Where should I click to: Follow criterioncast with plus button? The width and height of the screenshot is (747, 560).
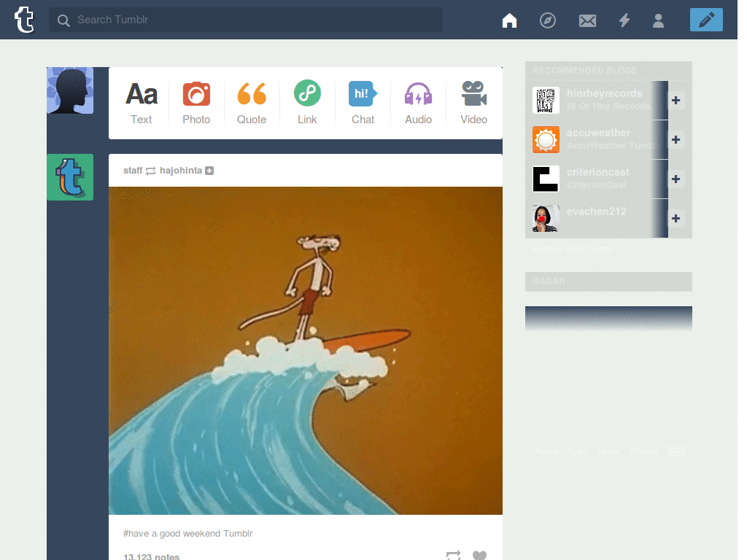tap(676, 179)
